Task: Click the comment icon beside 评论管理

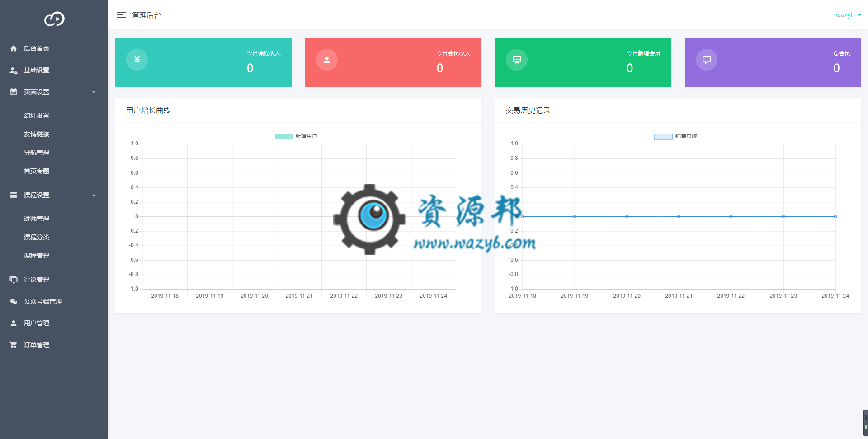Action: 14,280
